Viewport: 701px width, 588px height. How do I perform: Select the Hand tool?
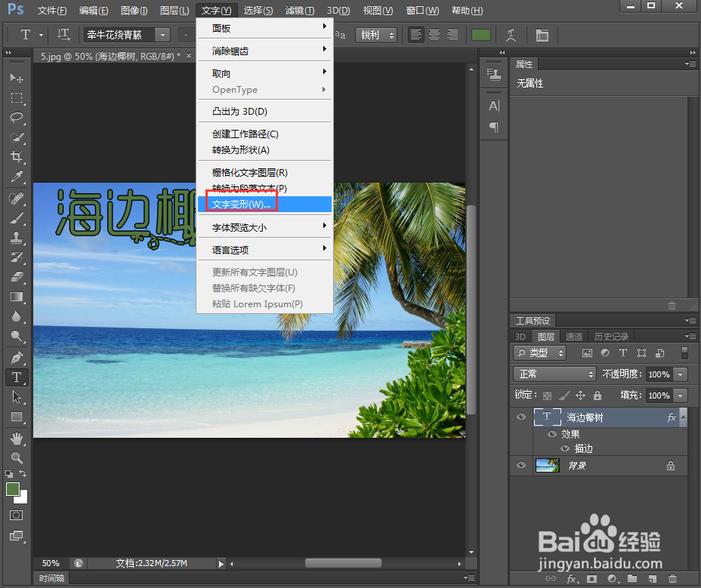(x=17, y=439)
